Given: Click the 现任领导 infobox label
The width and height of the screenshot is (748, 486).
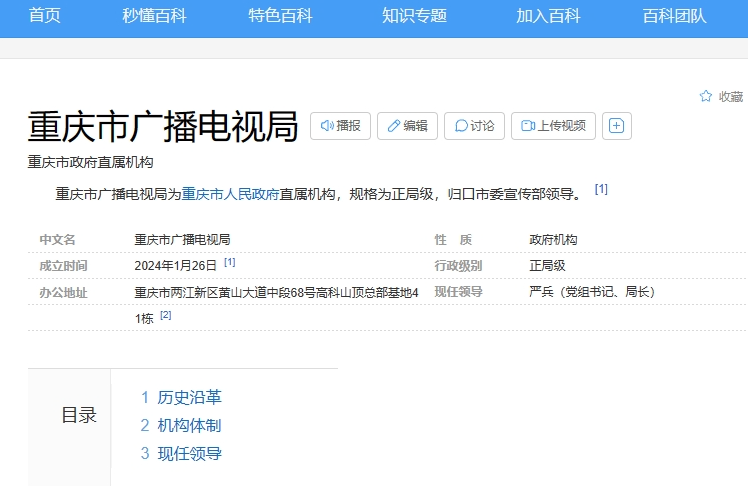Looking at the screenshot, I should pos(458,291).
